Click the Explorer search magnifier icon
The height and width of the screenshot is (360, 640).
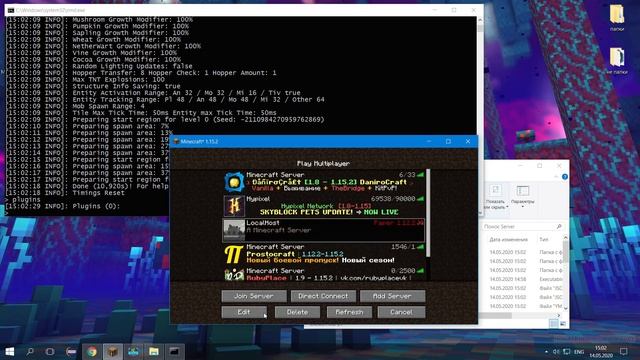559,227
